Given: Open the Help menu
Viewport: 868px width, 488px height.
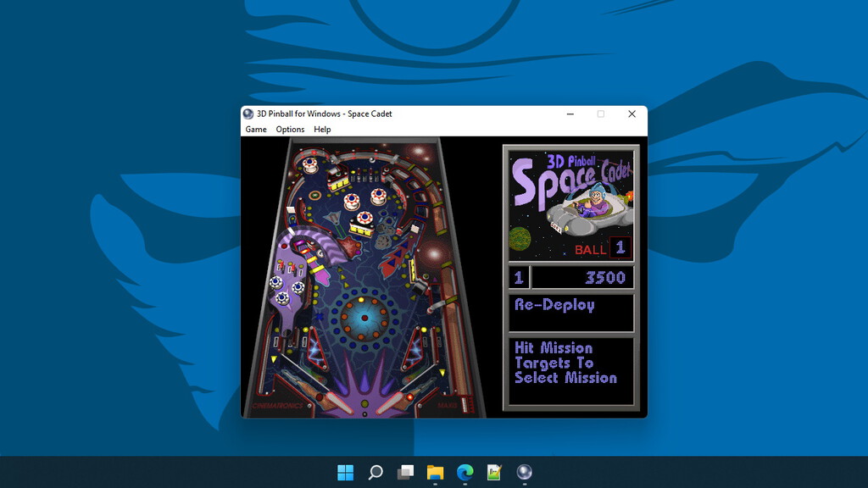Looking at the screenshot, I should tap(322, 129).
